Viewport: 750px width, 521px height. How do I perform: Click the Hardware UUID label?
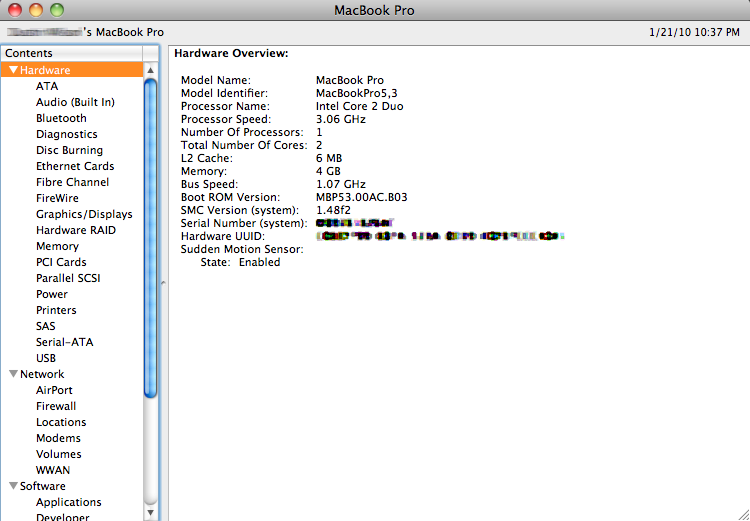point(222,236)
